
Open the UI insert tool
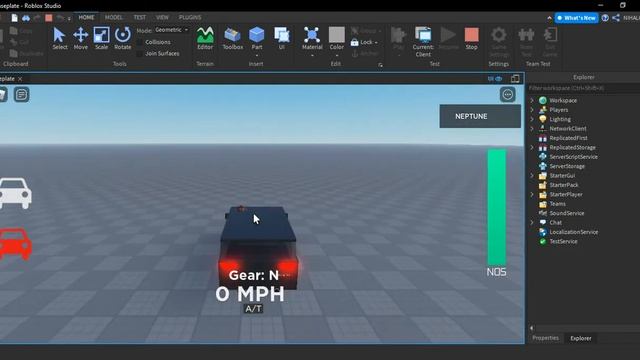[282, 38]
